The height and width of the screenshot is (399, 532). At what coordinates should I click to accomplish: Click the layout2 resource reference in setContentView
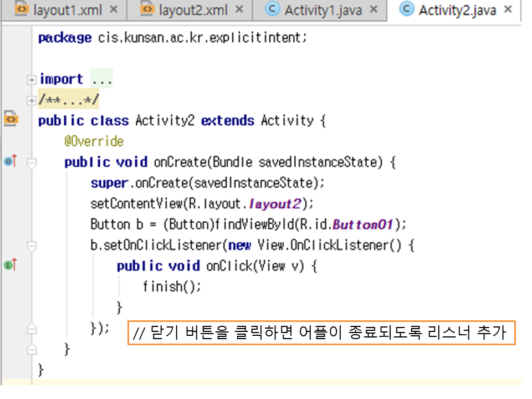coord(274,203)
